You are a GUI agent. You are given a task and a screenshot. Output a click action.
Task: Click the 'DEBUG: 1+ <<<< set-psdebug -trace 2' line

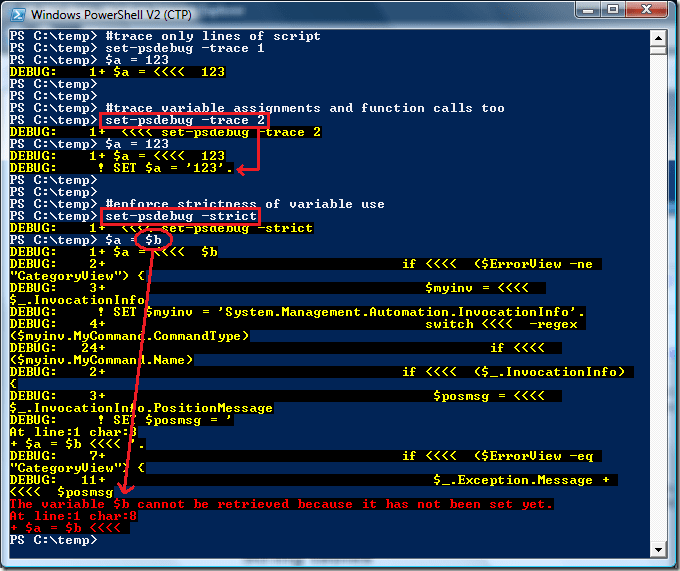[165, 132]
